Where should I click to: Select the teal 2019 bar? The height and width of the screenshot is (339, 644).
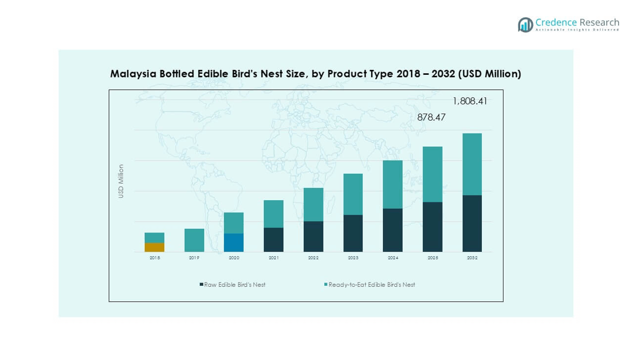point(194,240)
